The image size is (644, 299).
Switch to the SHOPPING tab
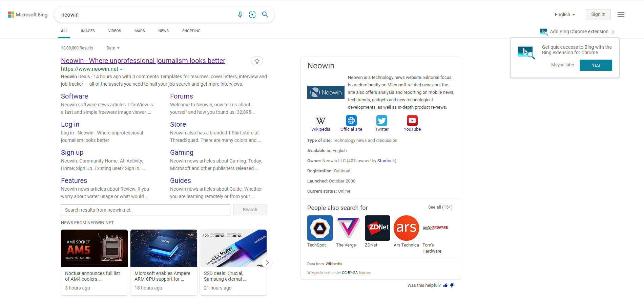191,31
